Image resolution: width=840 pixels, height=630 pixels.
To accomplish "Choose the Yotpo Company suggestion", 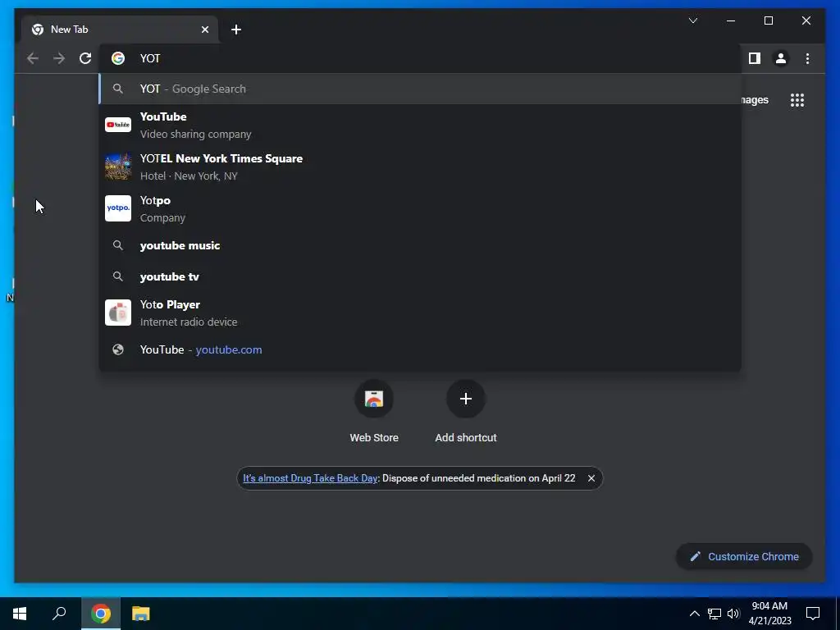I will [420, 209].
